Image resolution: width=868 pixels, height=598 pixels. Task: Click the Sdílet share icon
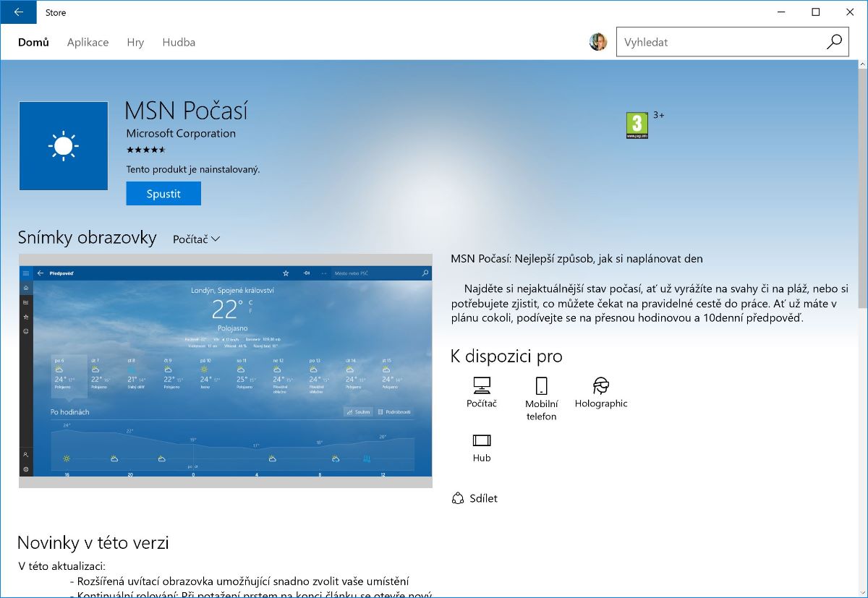[x=457, y=498]
